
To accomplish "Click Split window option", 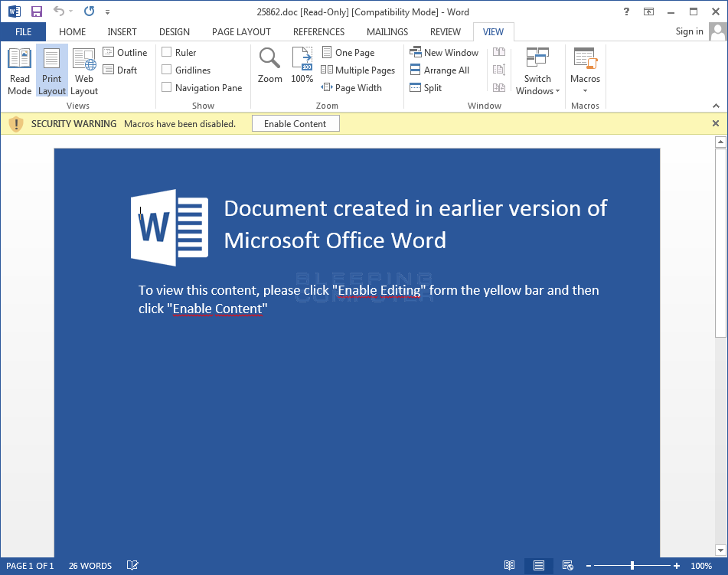I will click(426, 88).
